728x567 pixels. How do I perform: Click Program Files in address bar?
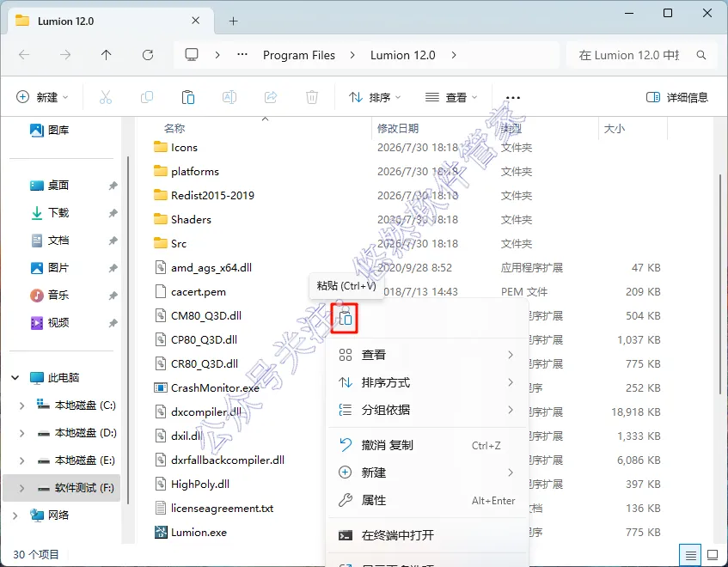[x=299, y=55]
